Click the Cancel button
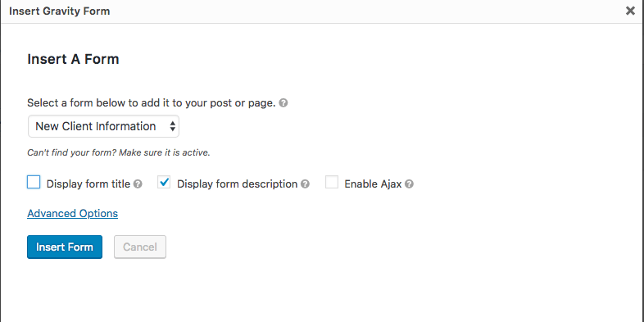Viewport: 644px width, 322px height. point(140,247)
